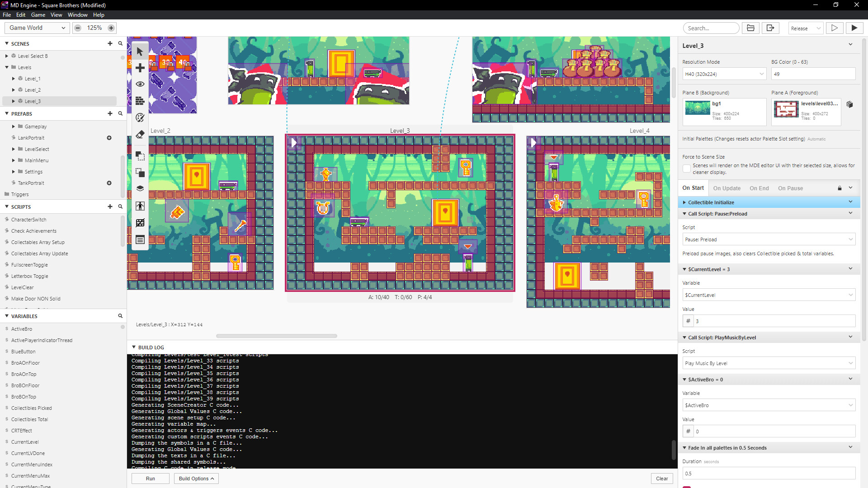This screenshot has height=488, width=868.
Task: Enable the Force to Scene Size checkbox
Action: click(x=687, y=168)
